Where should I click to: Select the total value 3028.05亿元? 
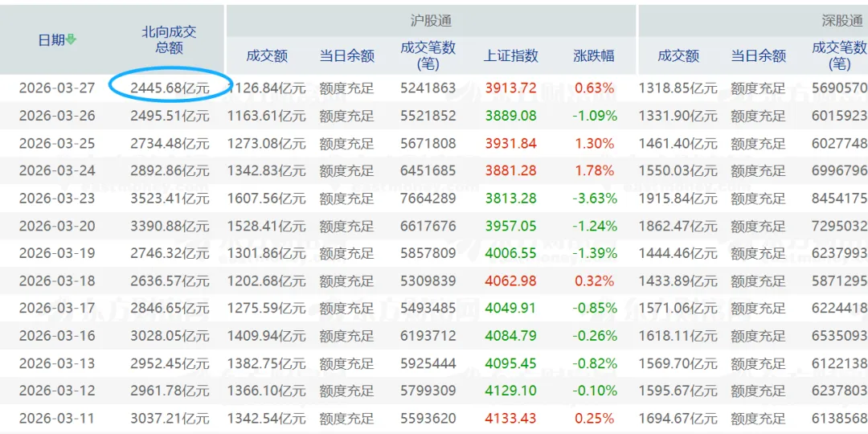pyautogui.click(x=170, y=335)
